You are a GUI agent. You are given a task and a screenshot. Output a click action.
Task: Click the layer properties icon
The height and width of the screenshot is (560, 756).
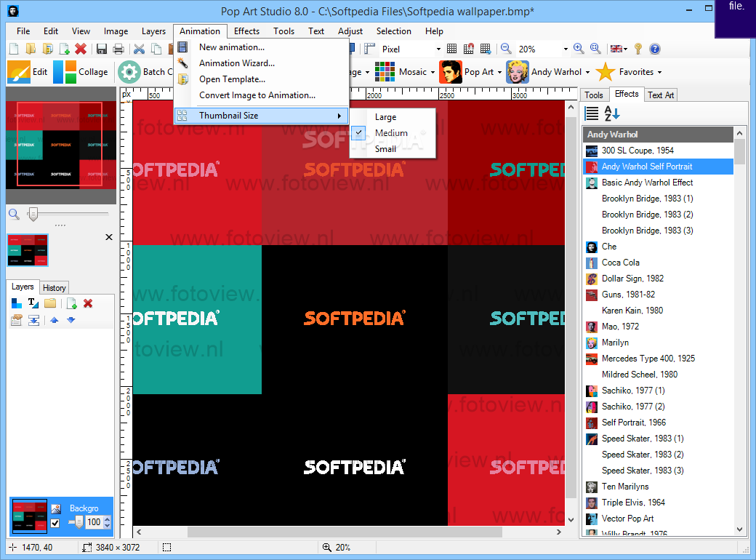(17, 320)
